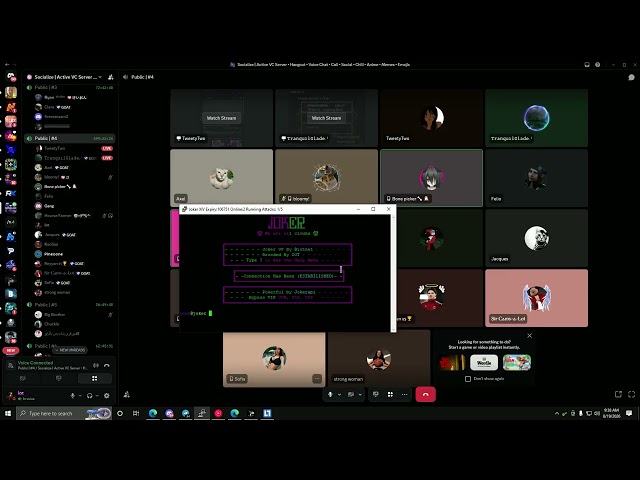The width and height of the screenshot is (640, 480).
Task: Deafen using the headphones icon
Action: point(89,396)
